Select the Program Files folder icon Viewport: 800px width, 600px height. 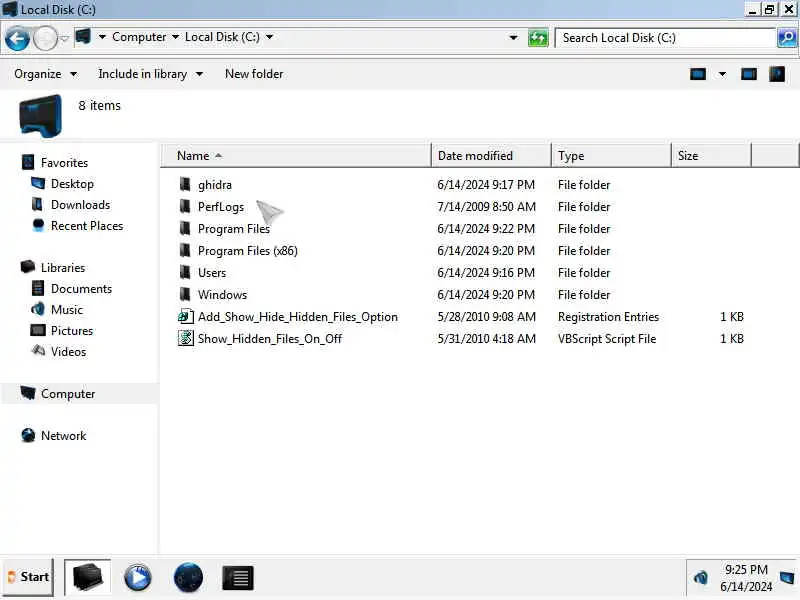tap(185, 228)
